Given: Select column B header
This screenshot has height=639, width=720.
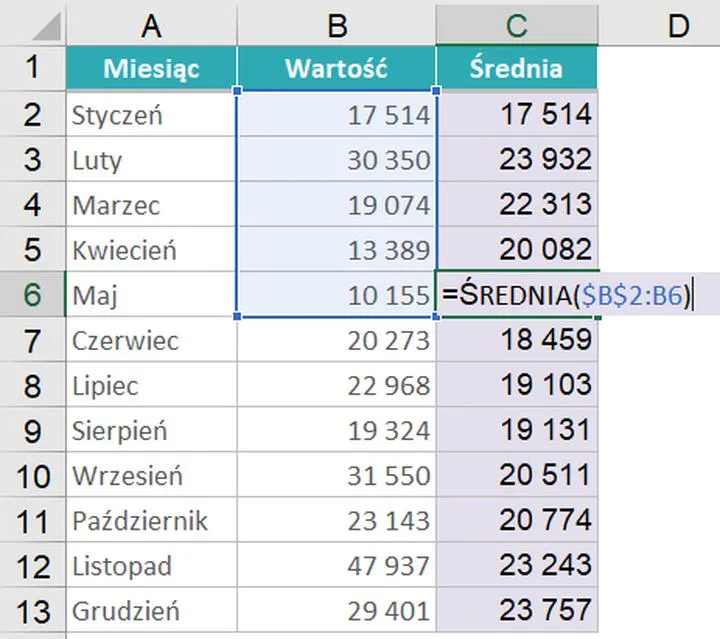Looking at the screenshot, I should pyautogui.click(x=337, y=24).
